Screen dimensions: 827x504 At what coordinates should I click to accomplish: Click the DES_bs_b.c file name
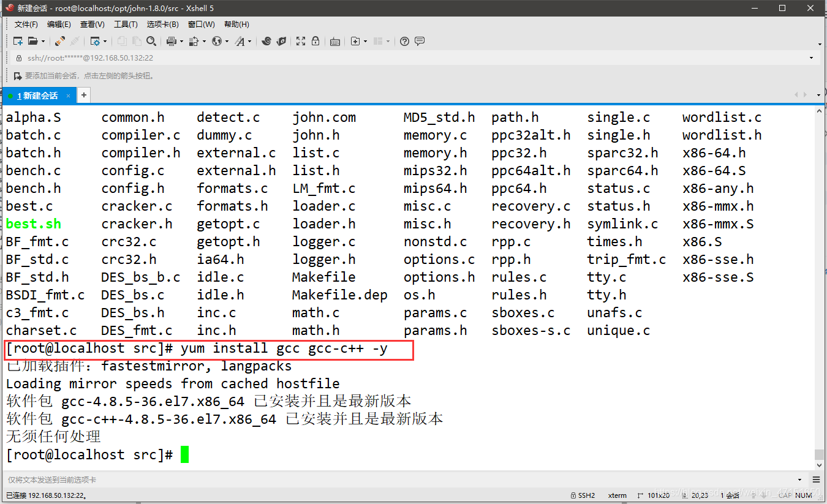tap(141, 277)
